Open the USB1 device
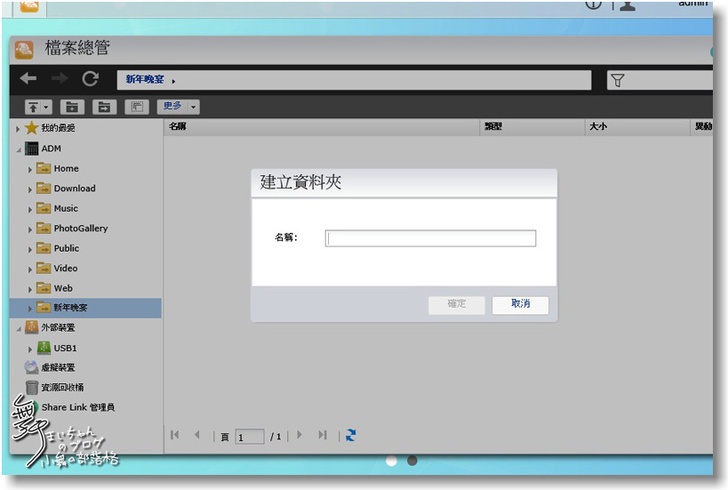728x490 pixels. 57,348
